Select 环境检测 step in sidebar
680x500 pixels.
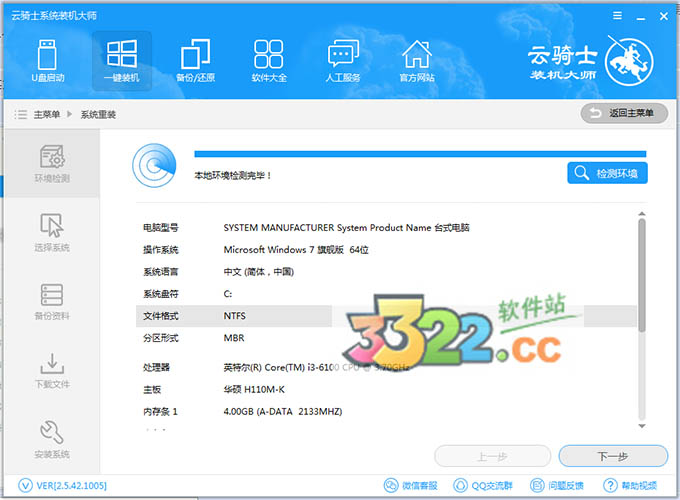pyautogui.click(x=52, y=163)
